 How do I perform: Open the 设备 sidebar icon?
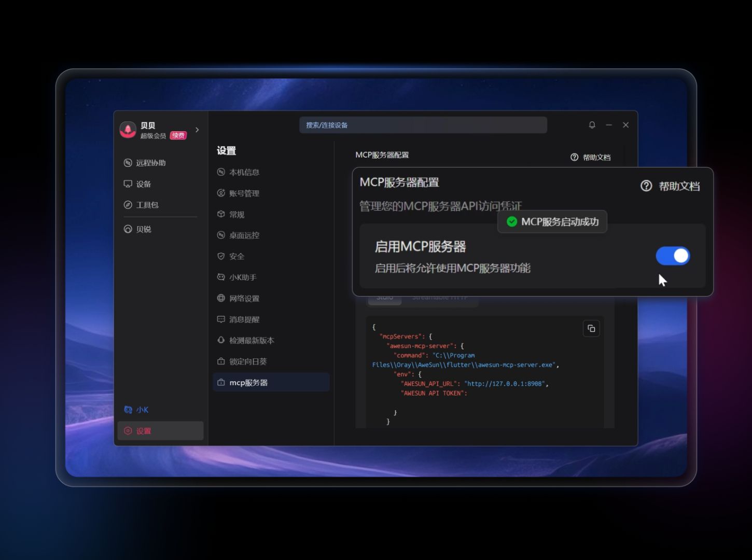[x=128, y=184]
